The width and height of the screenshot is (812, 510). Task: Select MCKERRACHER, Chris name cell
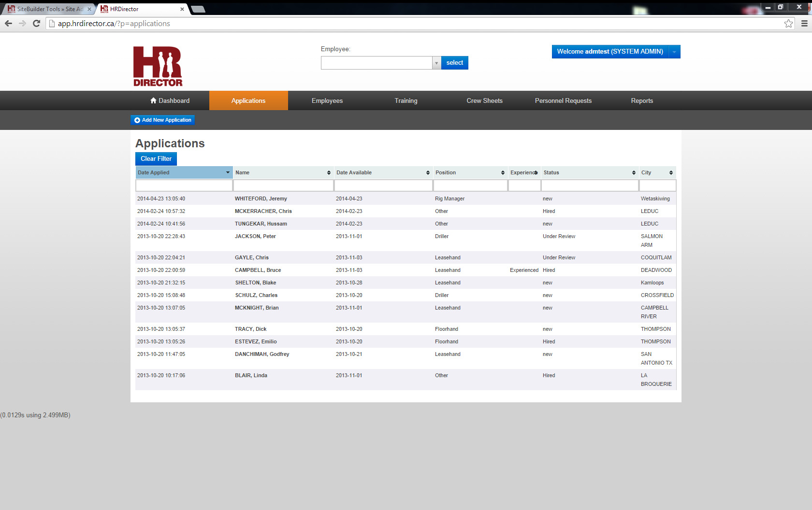tap(263, 211)
